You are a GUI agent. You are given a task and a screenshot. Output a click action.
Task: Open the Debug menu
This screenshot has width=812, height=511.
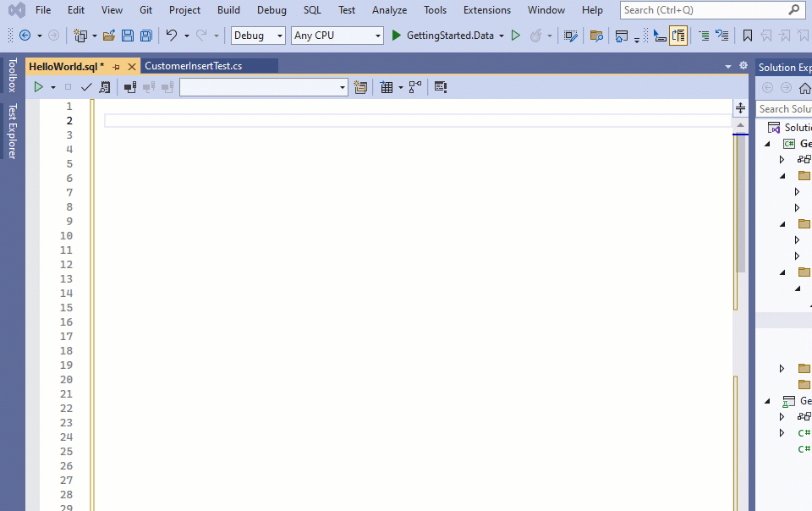coord(272,10)
